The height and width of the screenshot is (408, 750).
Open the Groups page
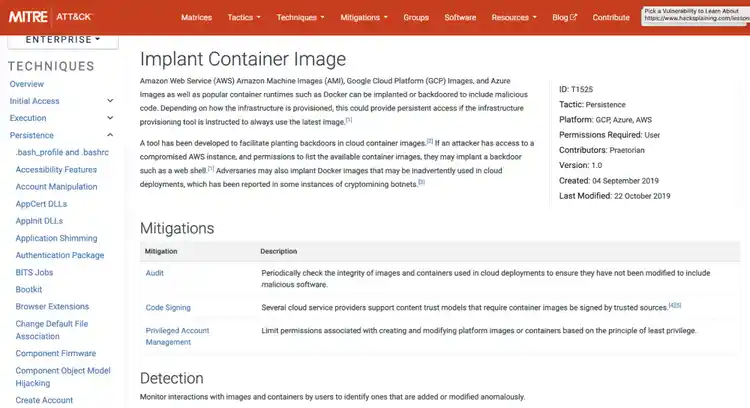tap(416, 17)
